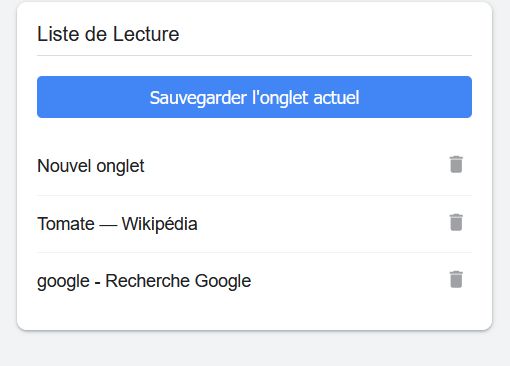Click the blue save-tab button
Screen dimensions: 510x366
[x=254, y=97]
